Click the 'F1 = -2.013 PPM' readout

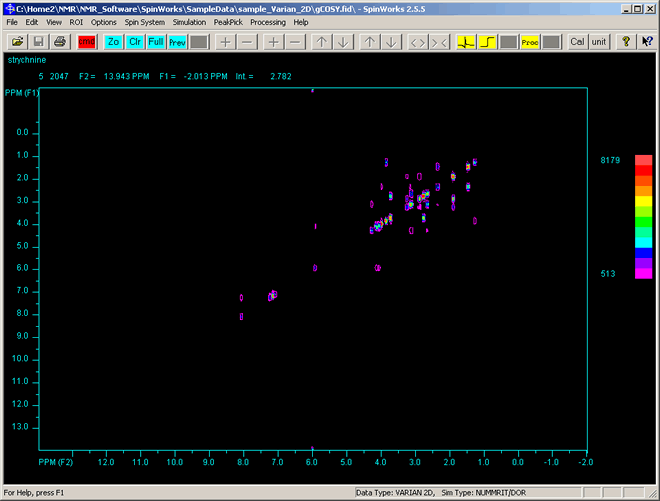pyautogui.click(x=193, y=77)
